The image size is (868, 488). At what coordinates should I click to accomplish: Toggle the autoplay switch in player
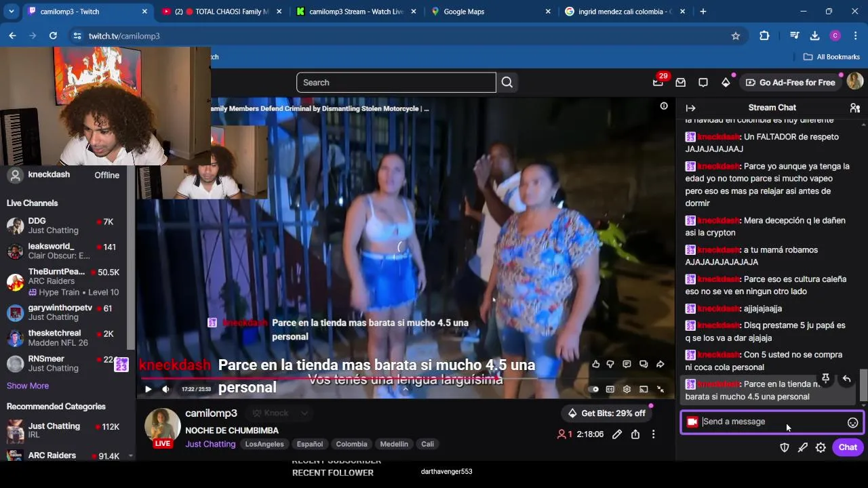(594, 389)
